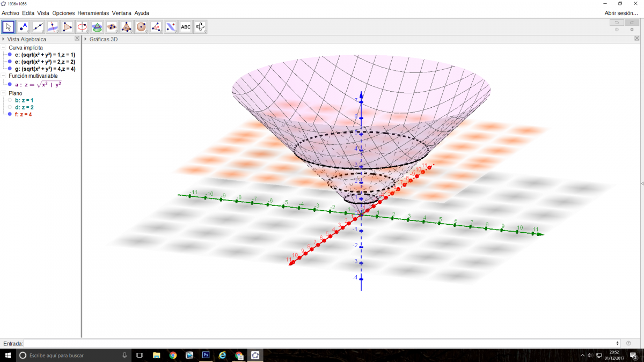Select the Rotate 3D view tool
Viewport: 644px width, 362px height.
200,26
